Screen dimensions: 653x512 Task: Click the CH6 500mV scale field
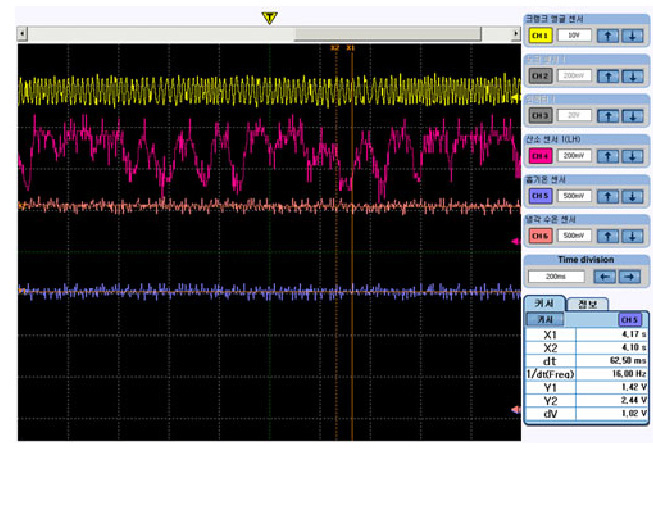pos(574,235)
